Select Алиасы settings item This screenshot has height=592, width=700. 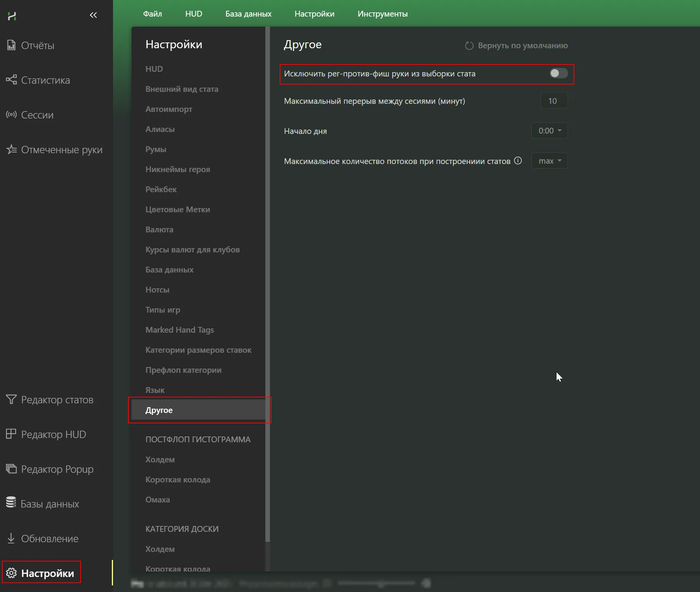coord(160,129)
